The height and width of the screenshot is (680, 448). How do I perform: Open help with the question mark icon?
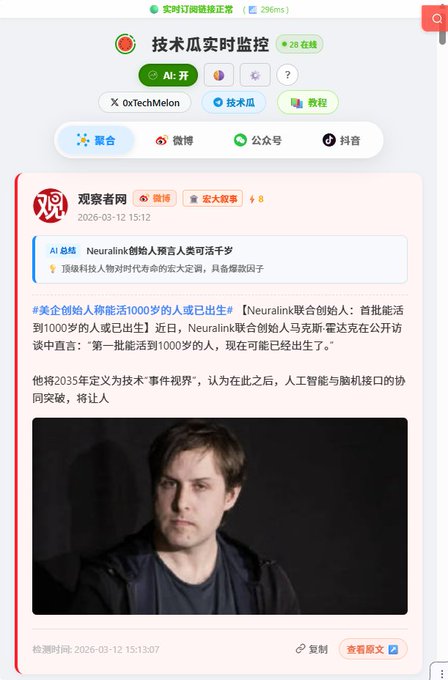coord(287,75)
